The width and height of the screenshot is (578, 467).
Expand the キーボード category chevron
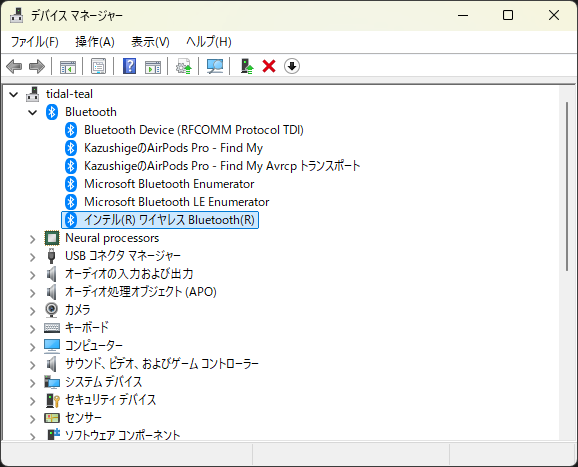pyautogui.click(x=33, y=328)
